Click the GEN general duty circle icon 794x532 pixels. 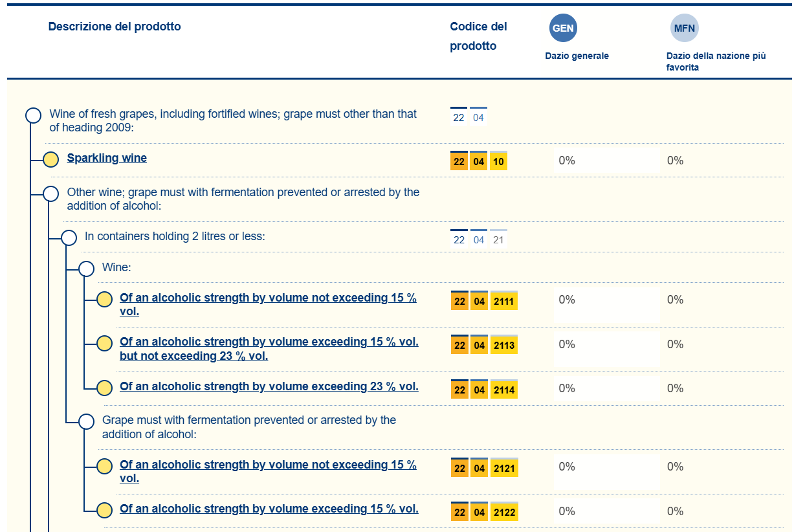tap(563, 28)
